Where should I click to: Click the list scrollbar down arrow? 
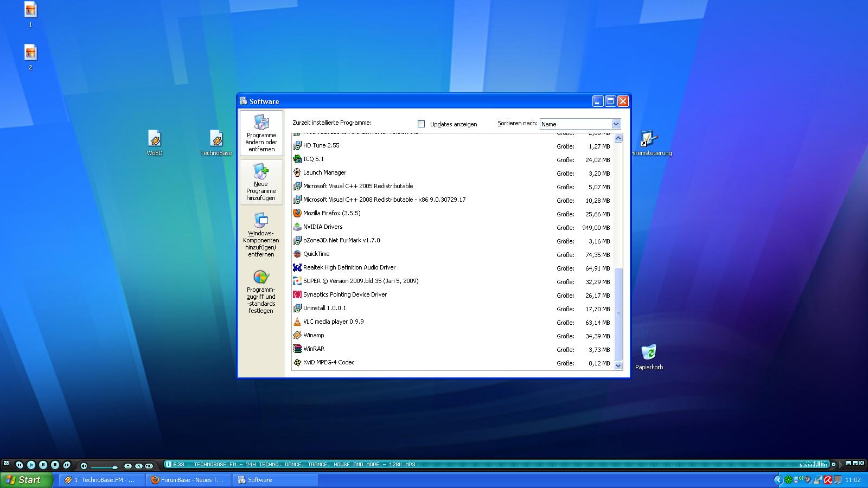coord(618,366)
